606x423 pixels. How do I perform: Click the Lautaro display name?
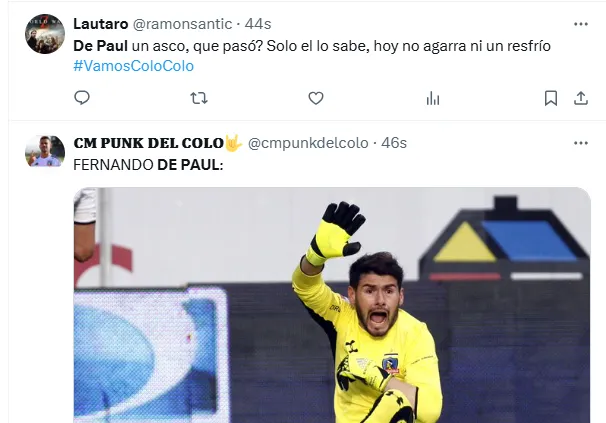[x=101, y=24]
